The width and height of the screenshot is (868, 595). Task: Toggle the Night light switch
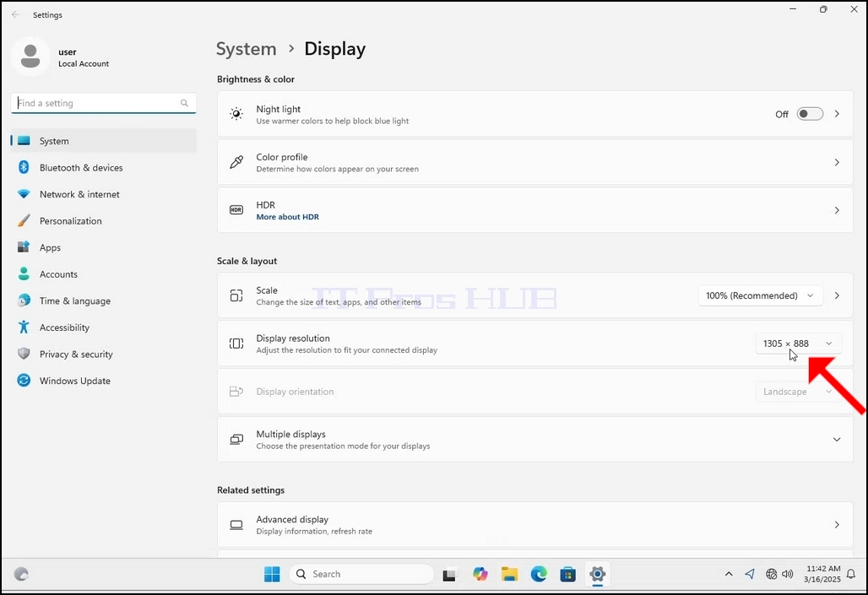tap(810, 114)
